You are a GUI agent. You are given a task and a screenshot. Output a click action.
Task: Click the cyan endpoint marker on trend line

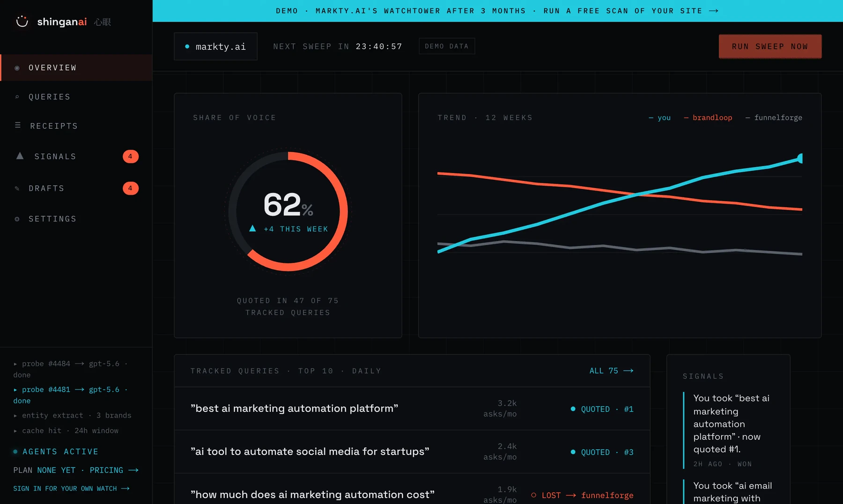800,159
